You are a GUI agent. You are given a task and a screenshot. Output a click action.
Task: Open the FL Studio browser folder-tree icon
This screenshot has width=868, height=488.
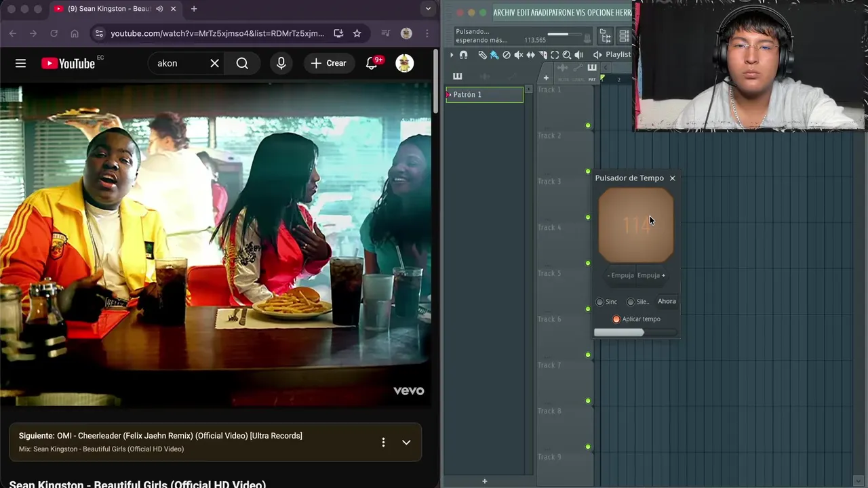click(606, 36)
